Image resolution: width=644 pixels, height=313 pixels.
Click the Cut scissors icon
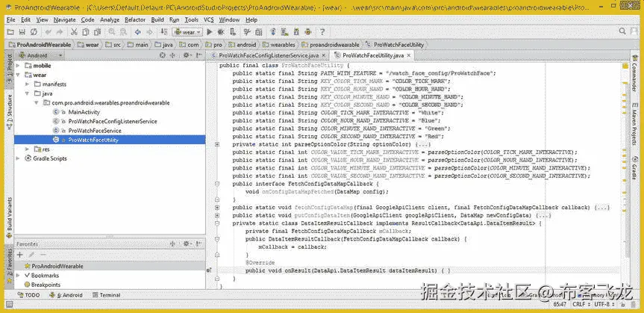tap(74, 31)
